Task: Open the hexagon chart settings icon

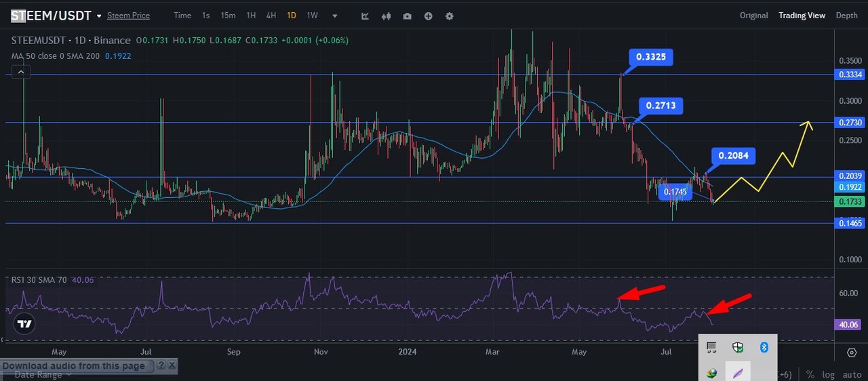Action: pyautogui.click(x=852, y=353)
